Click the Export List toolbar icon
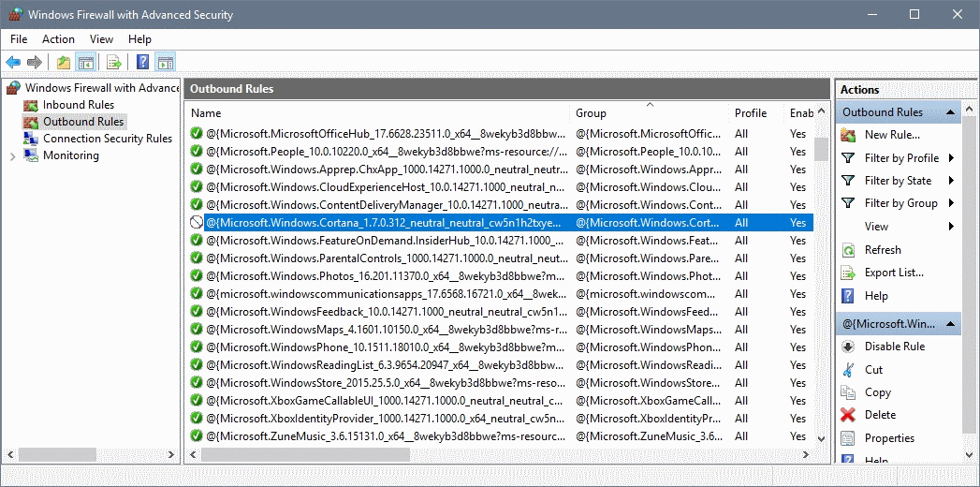 tap(113, 62)
